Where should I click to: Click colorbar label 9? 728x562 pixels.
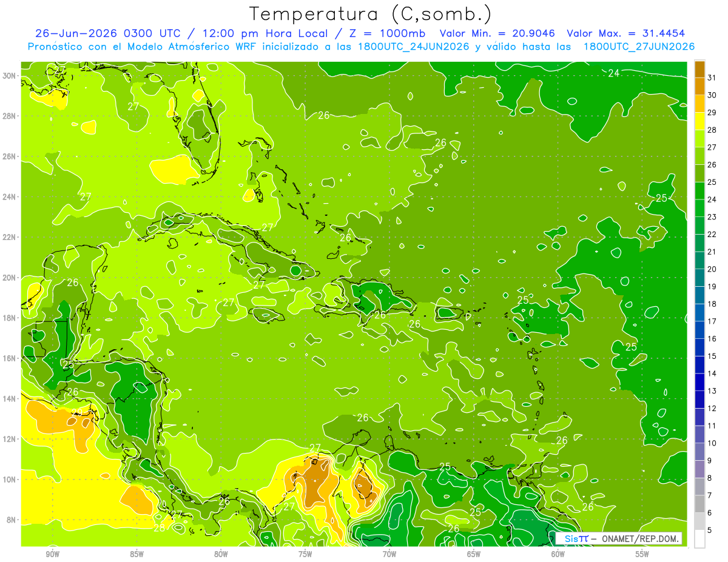tap(710, 461)
